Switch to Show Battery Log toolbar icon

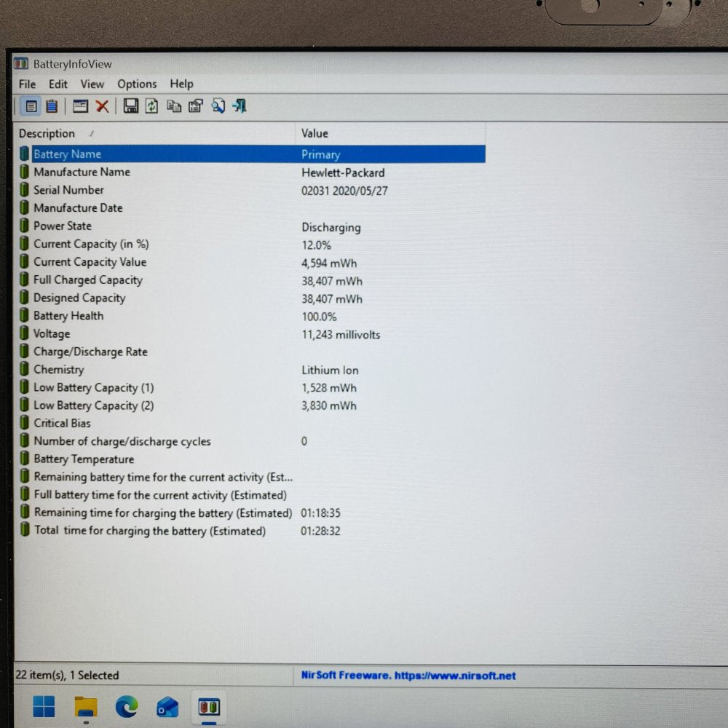point(52,106)
